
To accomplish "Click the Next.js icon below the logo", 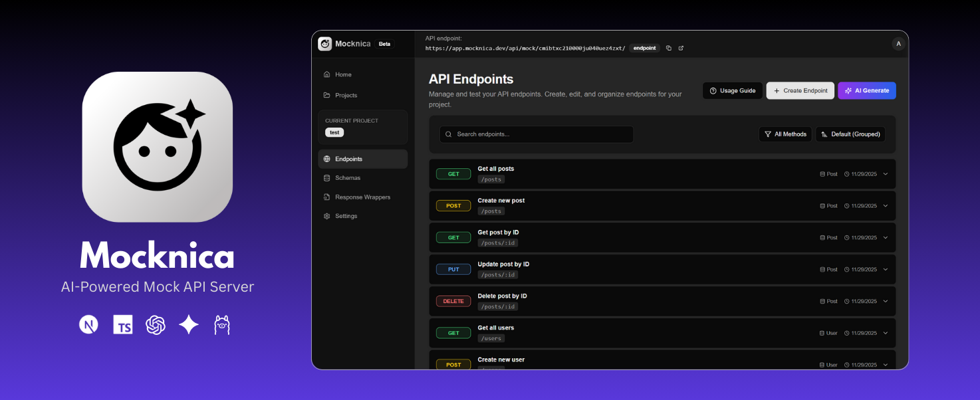I will coord(88,324).
